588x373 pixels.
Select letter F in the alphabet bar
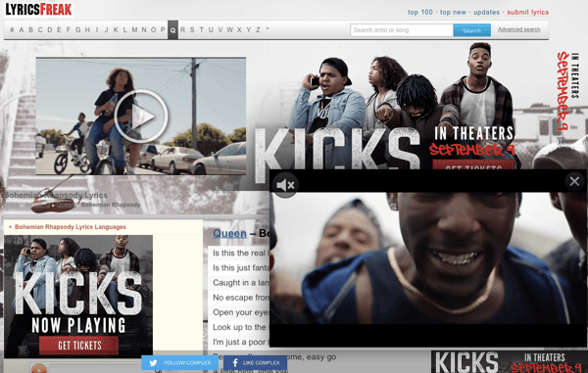69,29
